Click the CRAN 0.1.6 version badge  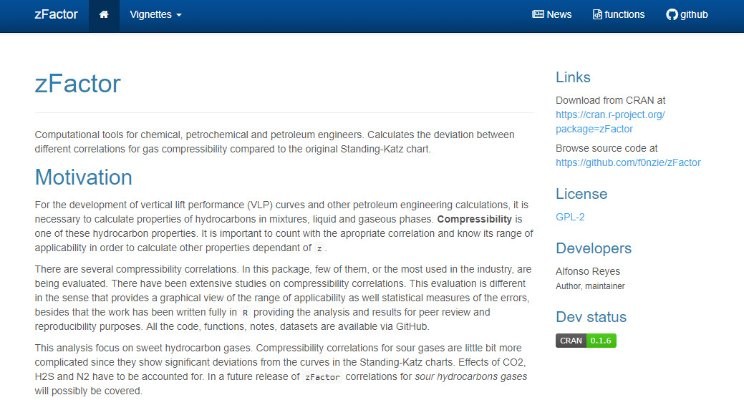pyautogui.click(x=586, y=341)
